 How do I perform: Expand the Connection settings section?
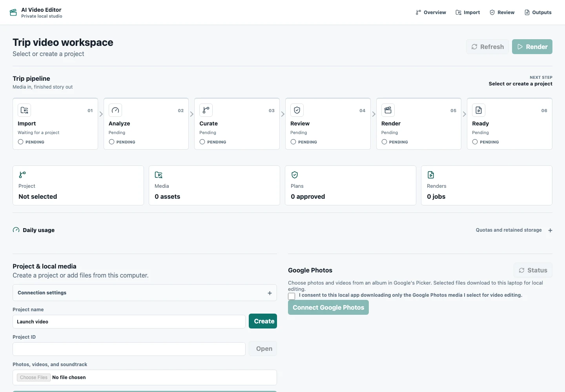pyautogui.click(x=145, y=293)
